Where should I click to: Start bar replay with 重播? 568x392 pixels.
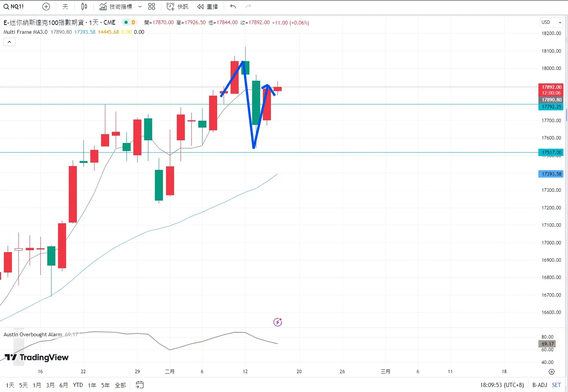tap(208, 7)
